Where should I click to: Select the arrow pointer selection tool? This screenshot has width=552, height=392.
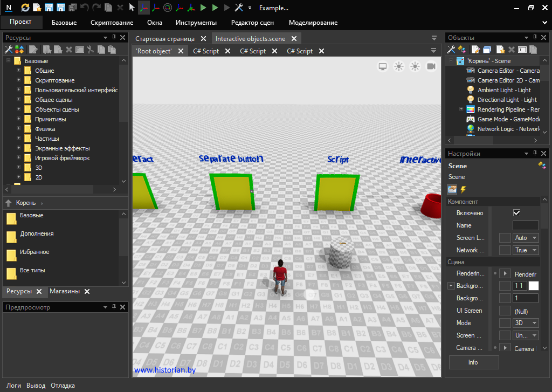pos(132,8)
